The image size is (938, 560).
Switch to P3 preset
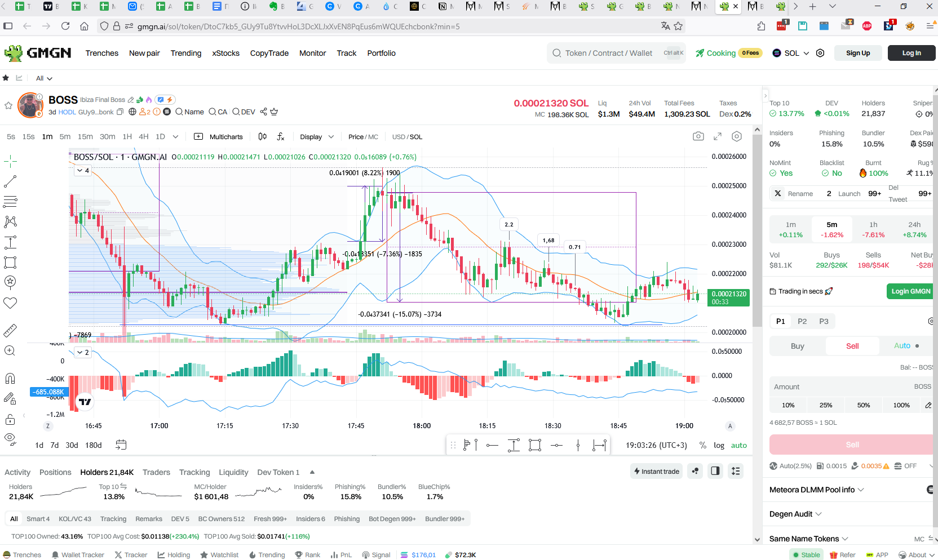click(824, 321)
